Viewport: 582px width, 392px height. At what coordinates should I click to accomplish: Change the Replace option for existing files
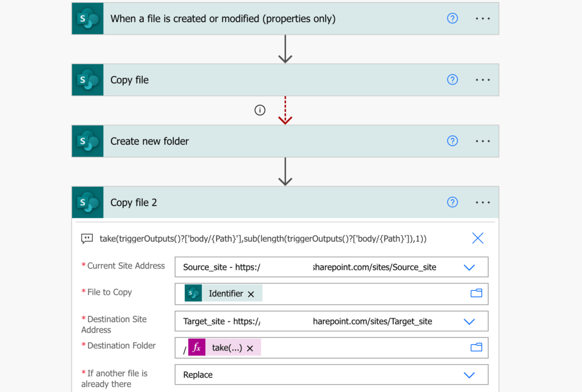469,374
